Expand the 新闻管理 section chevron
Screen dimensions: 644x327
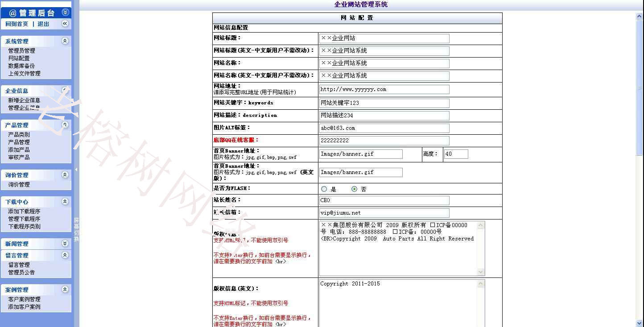point(65,243)
